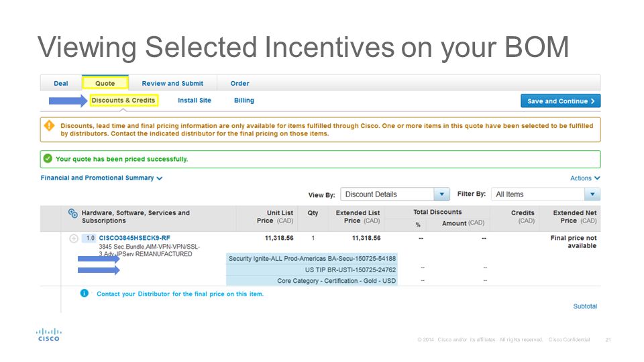The height and width of the screenshot is (362, 644).
Task: Click the orange warning diamond icon
Action: tap(49, 125)
